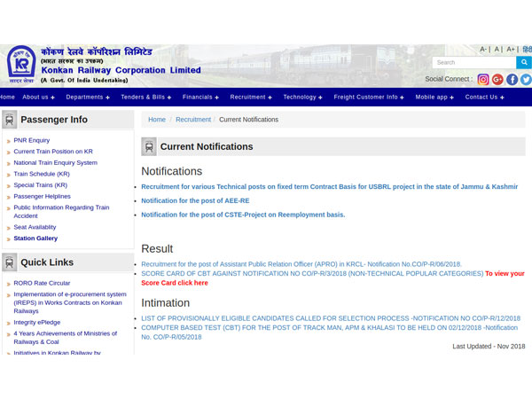The height and width of the screenshot is (399, 532).
Task: Decrease font size with A- control
Action: 483,49
